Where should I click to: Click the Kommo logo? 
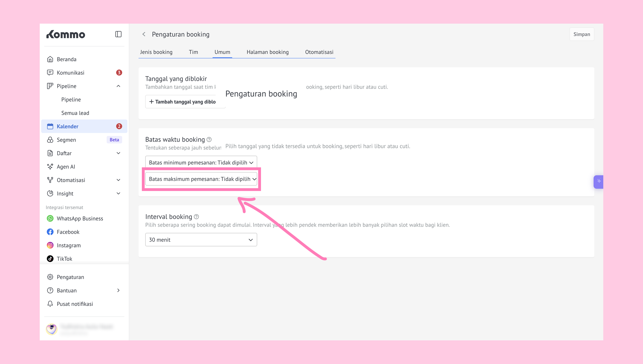(x=66, y=34)
